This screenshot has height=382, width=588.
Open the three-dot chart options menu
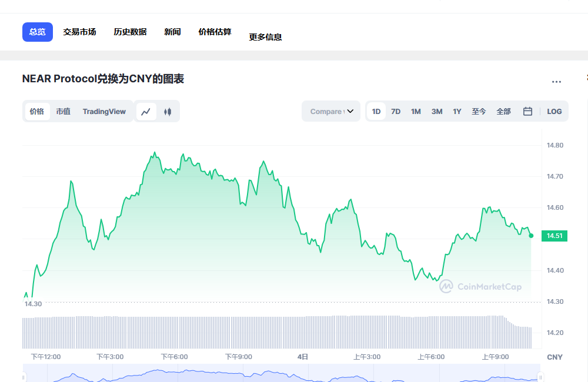tap(556, 81)
